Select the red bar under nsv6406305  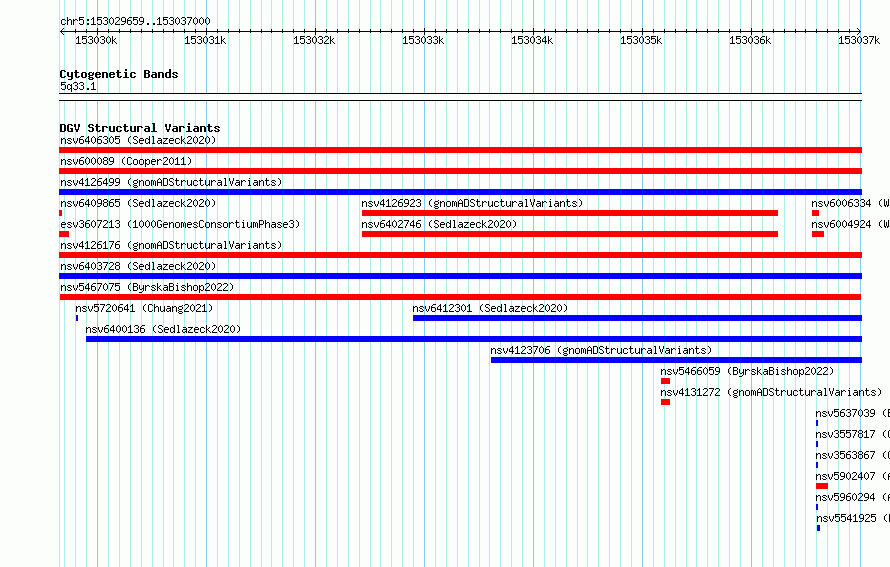coord(460,150)
